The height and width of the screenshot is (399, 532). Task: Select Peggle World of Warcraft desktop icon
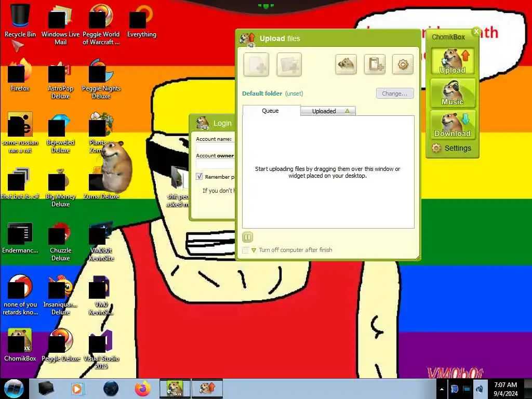(x=101, y=25)
